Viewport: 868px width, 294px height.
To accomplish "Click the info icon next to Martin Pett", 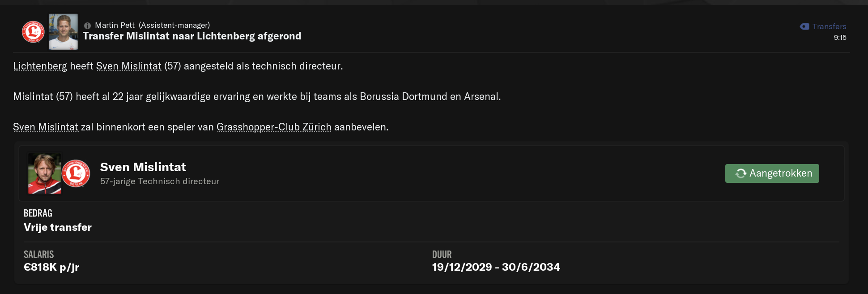I will pos(87,26).
